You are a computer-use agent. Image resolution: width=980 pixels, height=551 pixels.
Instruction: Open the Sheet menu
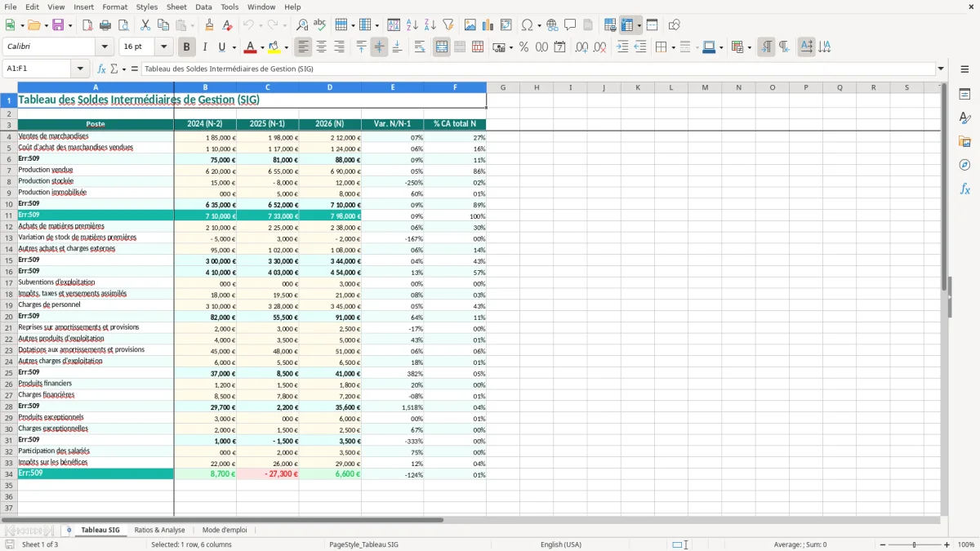click(x=176, y=7)
